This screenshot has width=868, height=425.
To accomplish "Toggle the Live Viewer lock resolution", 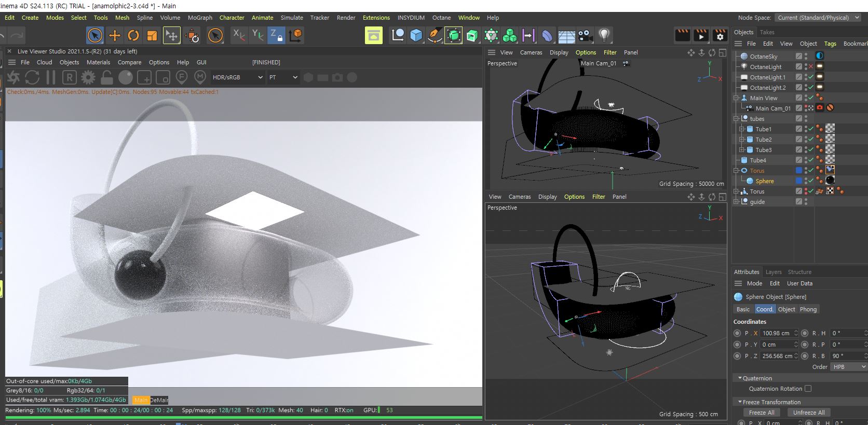I will 107,78.
